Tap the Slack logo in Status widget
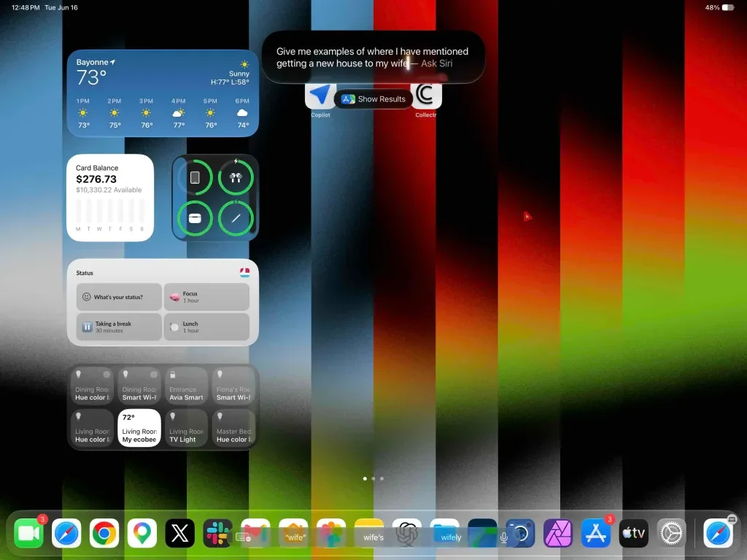This screenshot has width=747, height=560. click(x=245, y=273)
